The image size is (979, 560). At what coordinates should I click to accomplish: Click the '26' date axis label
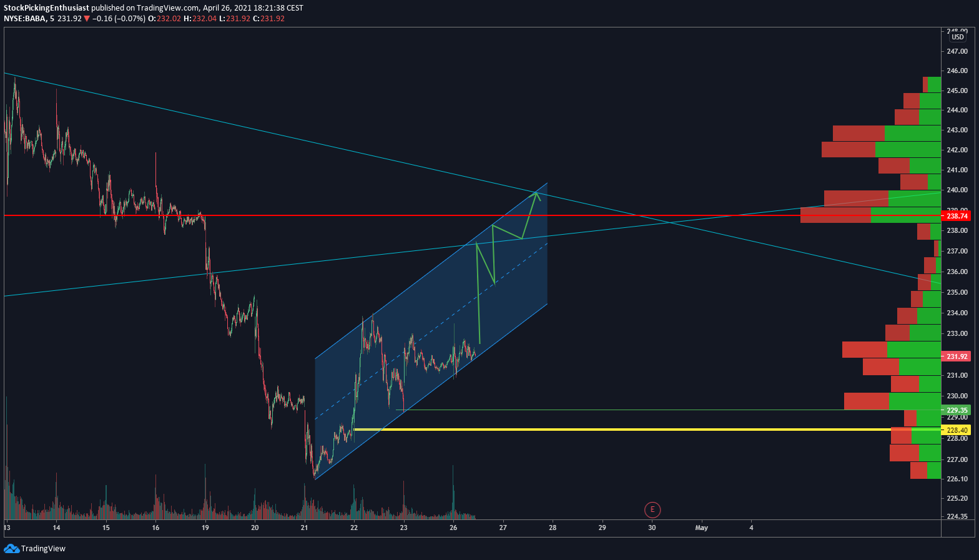[x=453, y=528]
